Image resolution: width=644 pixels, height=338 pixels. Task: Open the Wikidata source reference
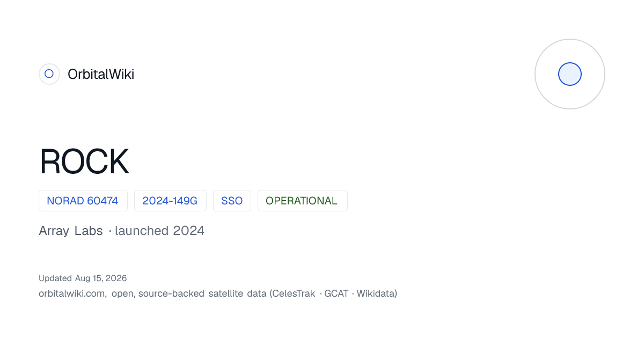(375, 293)
